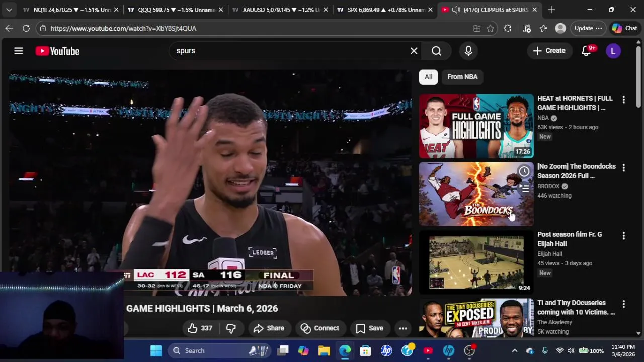Mute the CLIPPERS at SPURS tab speaker icon
644x362 pixels.
click(x=456, y=10)
